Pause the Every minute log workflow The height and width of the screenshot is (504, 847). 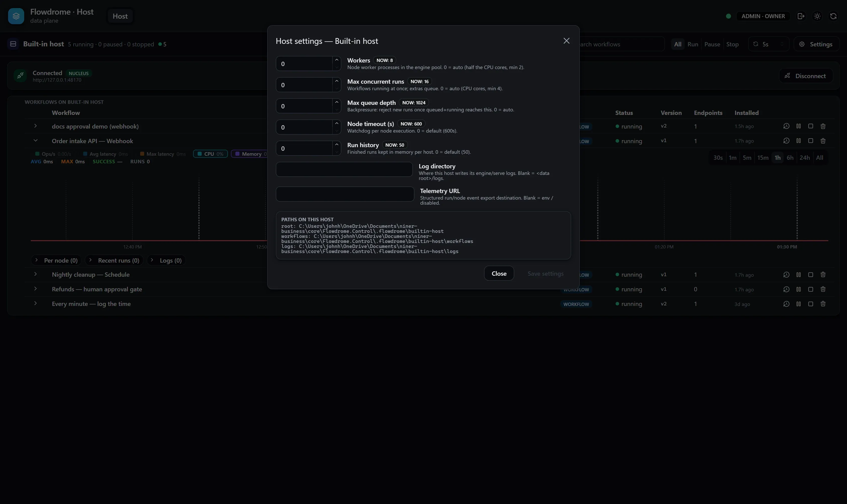798,304
